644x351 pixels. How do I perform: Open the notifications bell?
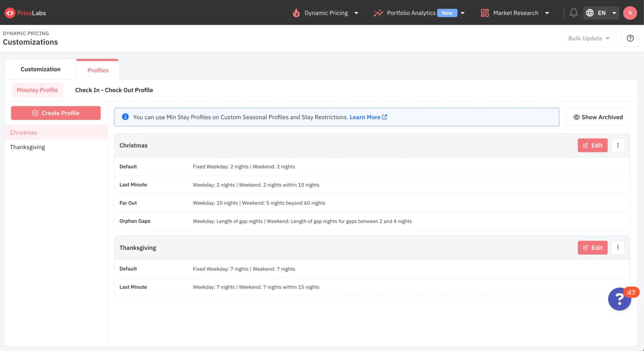click(x=574, y=13)
